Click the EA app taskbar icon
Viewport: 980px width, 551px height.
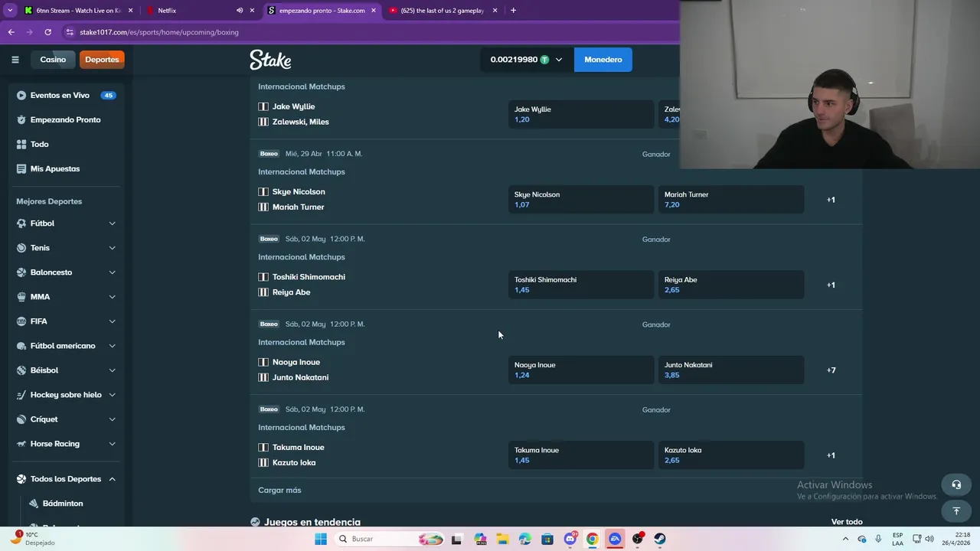click(x=615, y=539)
